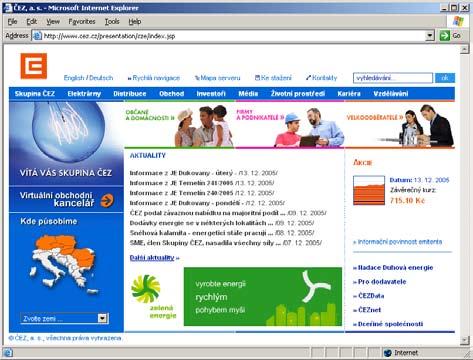Click the status bar page icon
Image resolution: width=473 pixels, height=360 pixels.
pyautogui.click(x=8, y=353)
